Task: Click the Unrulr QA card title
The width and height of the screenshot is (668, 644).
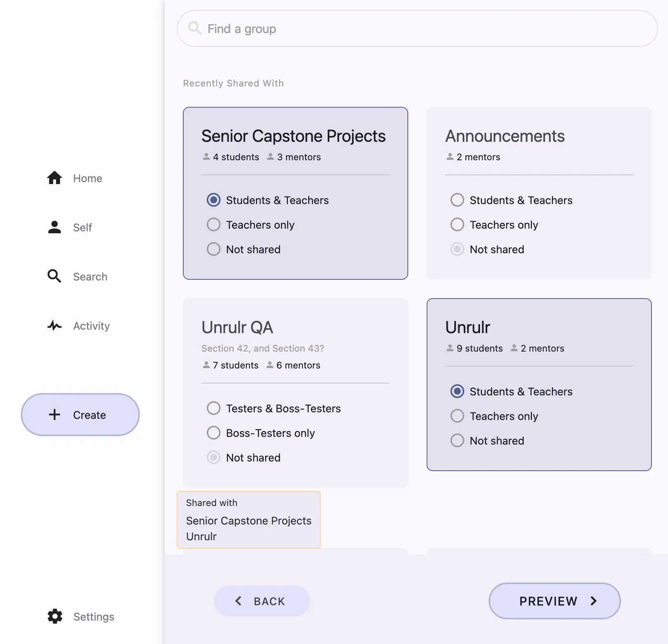Action: pyautogui.click(x=237, y=327)
